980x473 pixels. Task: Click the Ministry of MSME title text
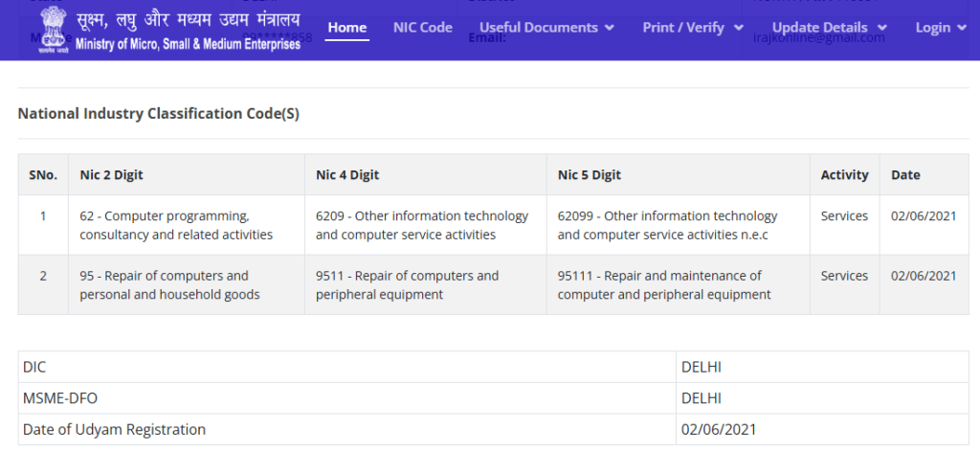point(188,30)
